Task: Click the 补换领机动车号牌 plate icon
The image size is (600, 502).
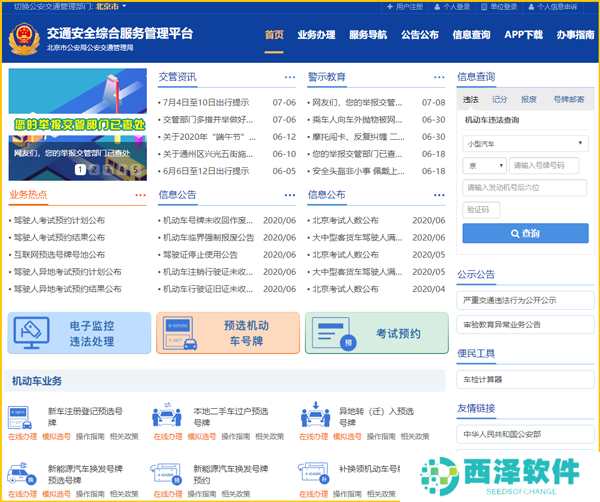Action: click(315, 474)
